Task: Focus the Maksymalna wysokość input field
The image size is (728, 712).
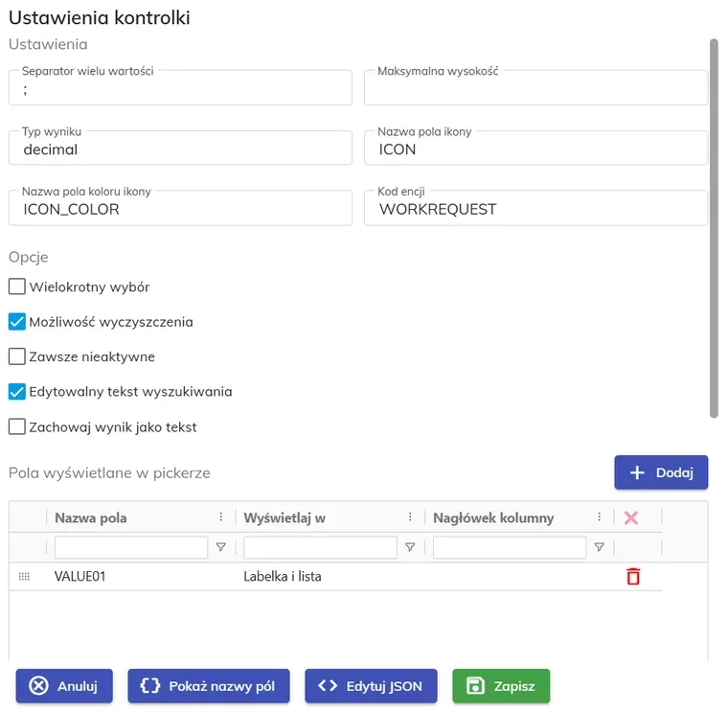Action: (x=535, y=88)
